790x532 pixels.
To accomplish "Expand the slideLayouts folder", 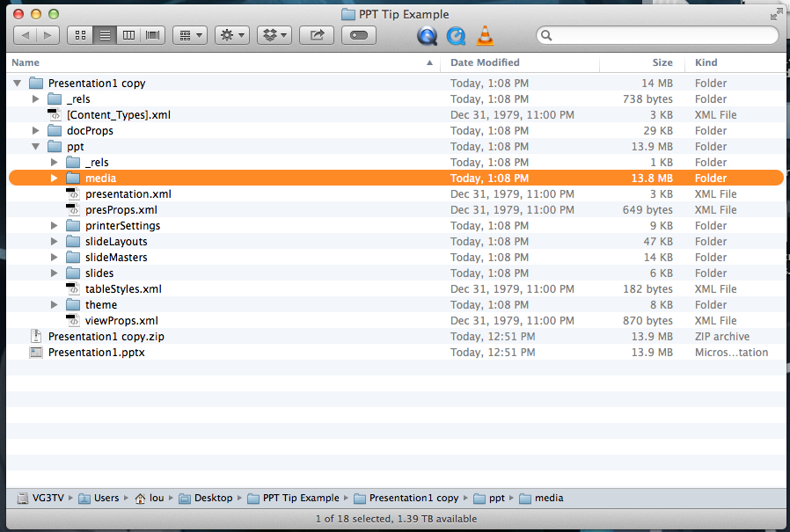I will (55, 241).
